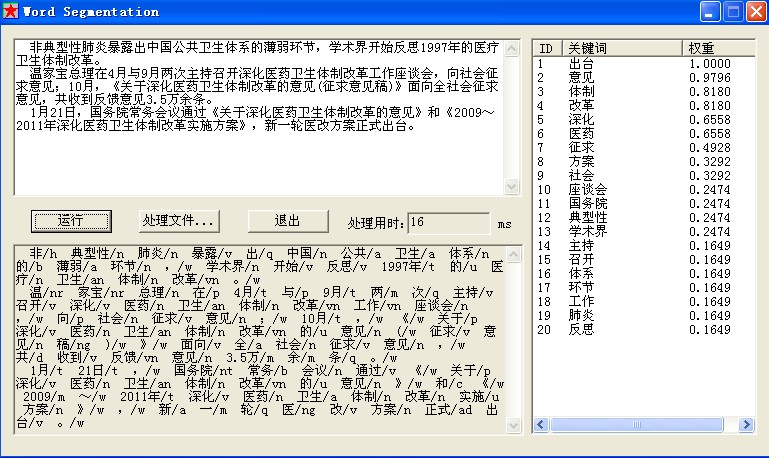Select keyword row 学术界
The width and height of the screenshot is (769, 458).
point(644,231)
